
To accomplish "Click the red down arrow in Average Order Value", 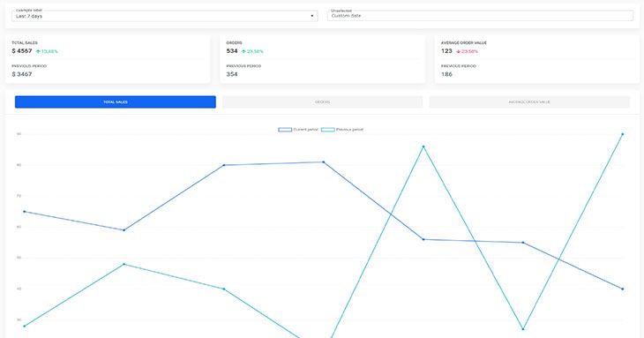I will coord(459,51).
